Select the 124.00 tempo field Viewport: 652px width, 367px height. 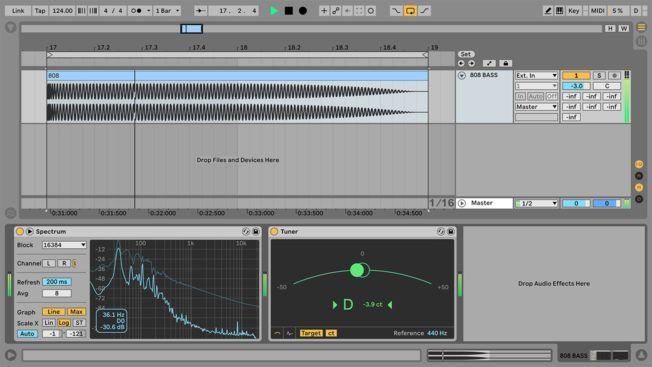pyautogui.click(x=62, y=11)
